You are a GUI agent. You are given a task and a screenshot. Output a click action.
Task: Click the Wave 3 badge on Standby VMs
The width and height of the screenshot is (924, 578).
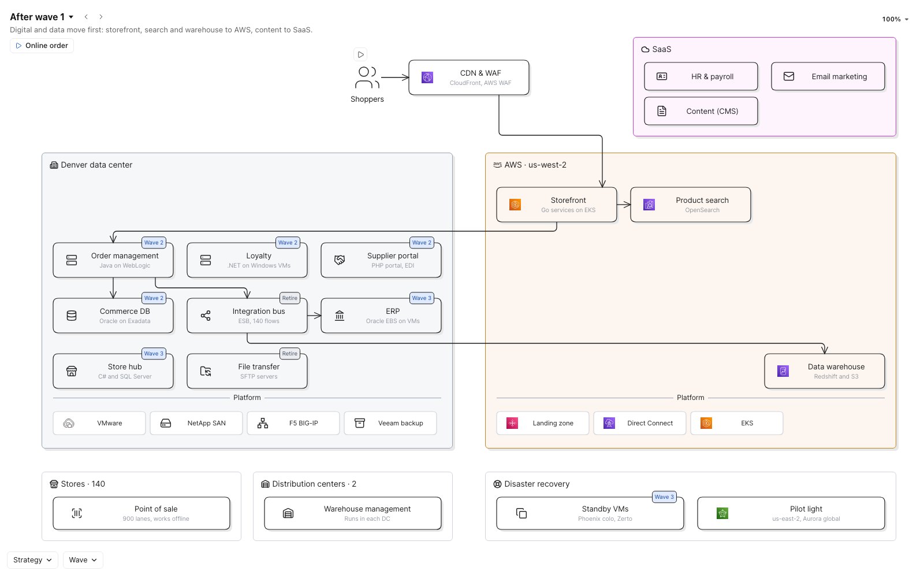click(664, 497)
